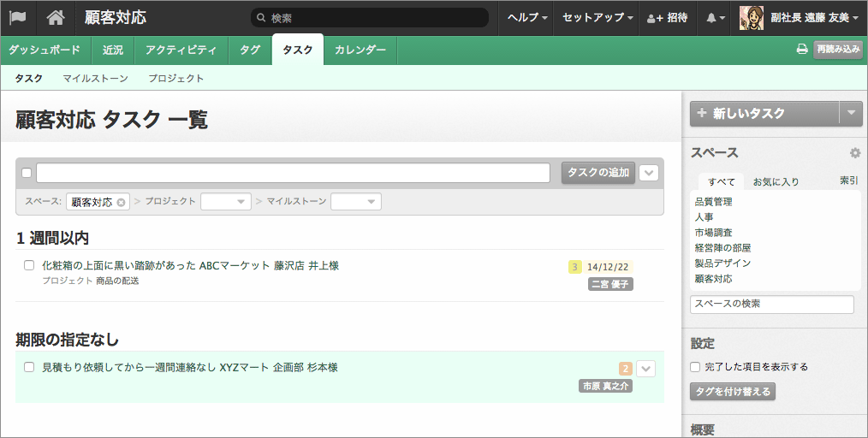Switch to タグ tab
The width and height of the screenshot is (868, 438).
(x=250, y=50)
